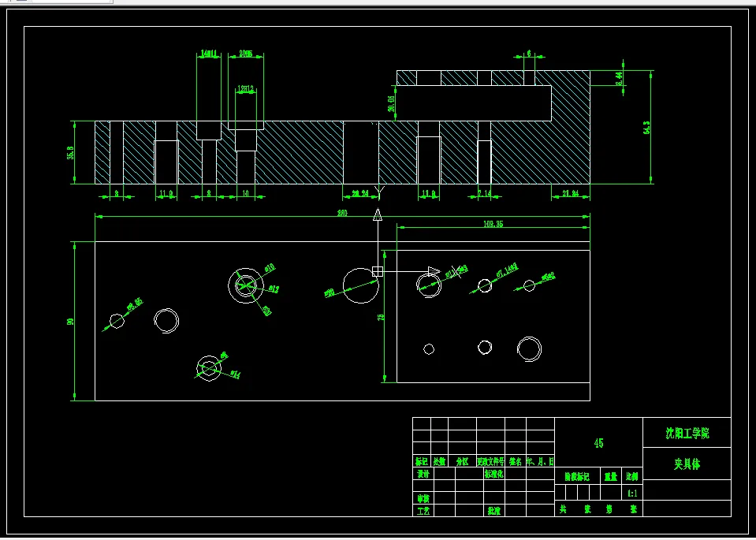The height and width of the screenshot is (540, 756).
Task: Click the 签名 cell
Action: 516,461
